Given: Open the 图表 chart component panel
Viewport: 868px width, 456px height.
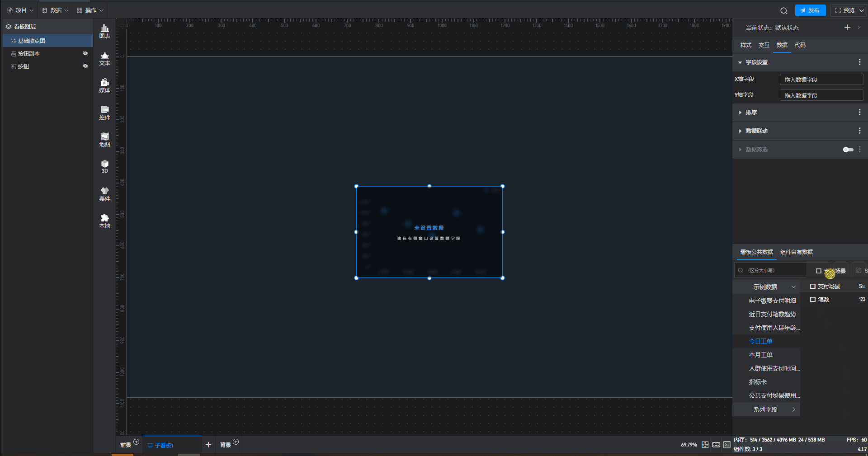Looking at the screenshot, I should [104, 31].
